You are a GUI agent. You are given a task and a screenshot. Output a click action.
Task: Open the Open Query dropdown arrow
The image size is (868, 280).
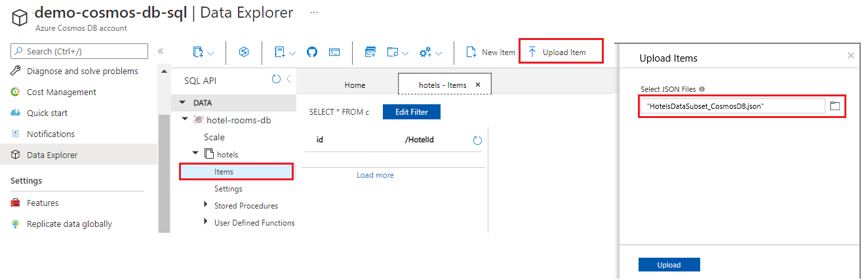pyautogui.click(x=406, y=53)
